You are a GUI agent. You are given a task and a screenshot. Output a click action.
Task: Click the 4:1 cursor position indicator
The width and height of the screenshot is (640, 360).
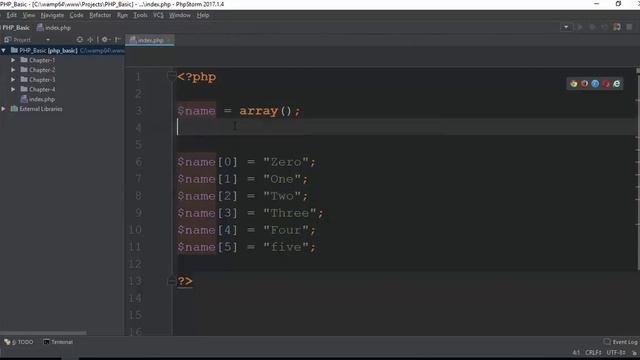point(576,353)
